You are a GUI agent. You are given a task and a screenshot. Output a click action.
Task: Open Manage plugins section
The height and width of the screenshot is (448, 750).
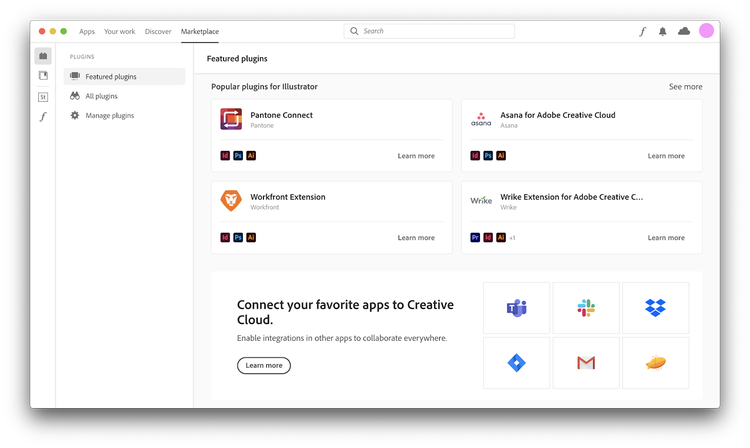(109, 116)
